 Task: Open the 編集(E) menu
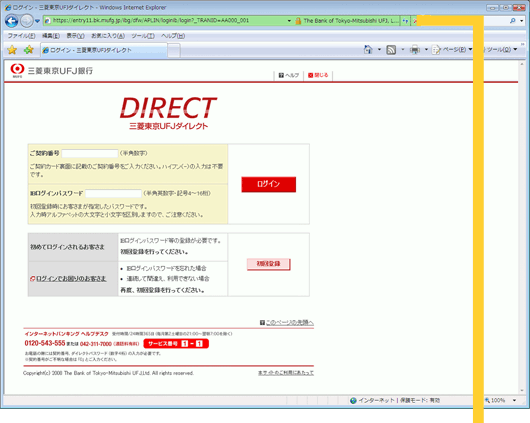point(51,36)
